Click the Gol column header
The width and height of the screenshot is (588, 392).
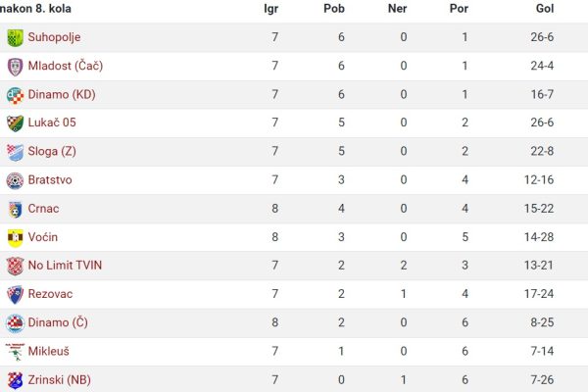pyautogui.click(x=545, y=8)
